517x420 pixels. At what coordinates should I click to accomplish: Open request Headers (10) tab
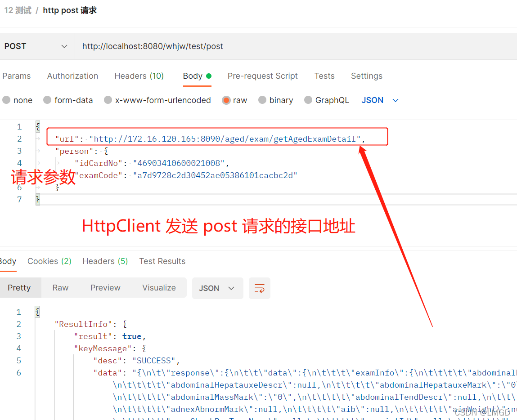point(139,76)
